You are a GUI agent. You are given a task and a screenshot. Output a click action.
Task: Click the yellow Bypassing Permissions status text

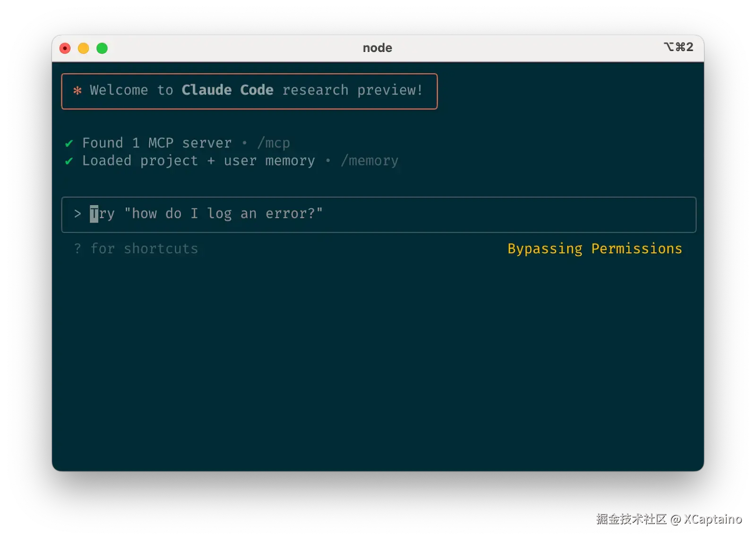coord(594,249)
